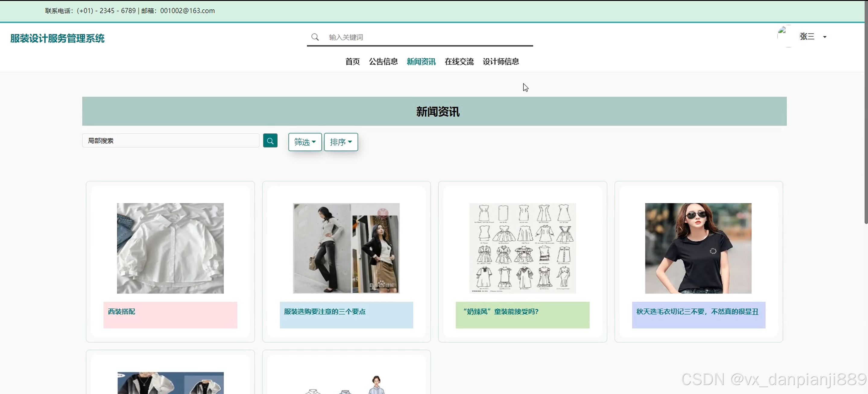Viewport: 868px width, 394px height.
Task: Select the 新闻资讯 nav tab
Action: pyautogui.click(x=421, y=61)
